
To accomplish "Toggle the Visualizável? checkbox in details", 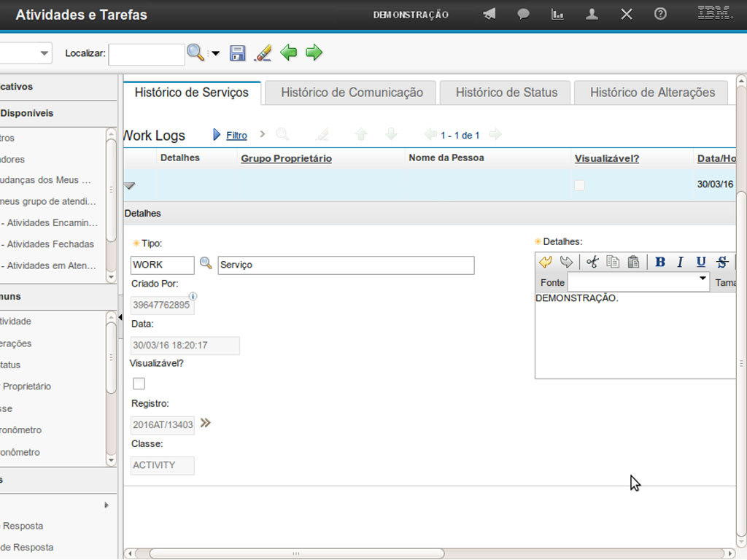I will pos(139,384).
